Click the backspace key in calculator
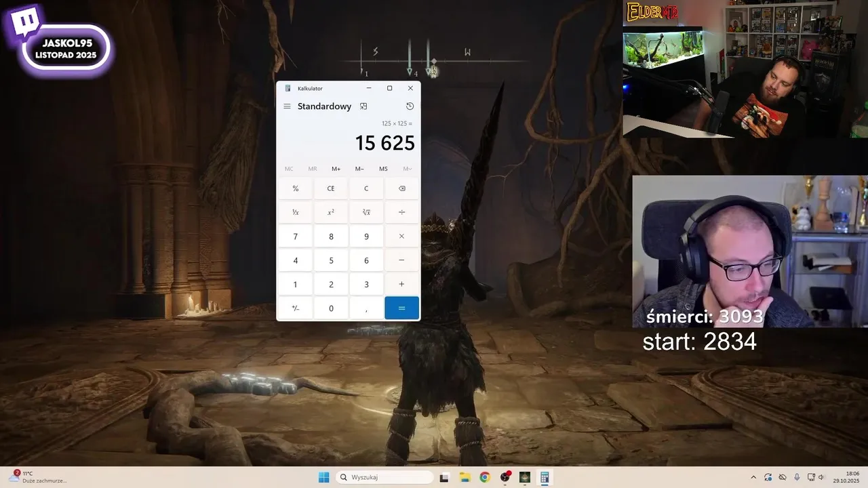 (401, 188)
